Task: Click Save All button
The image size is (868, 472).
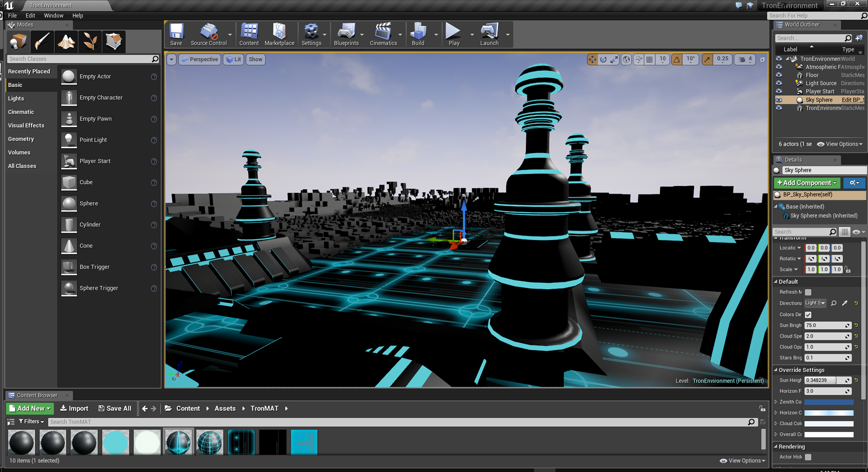Action: 115,408
